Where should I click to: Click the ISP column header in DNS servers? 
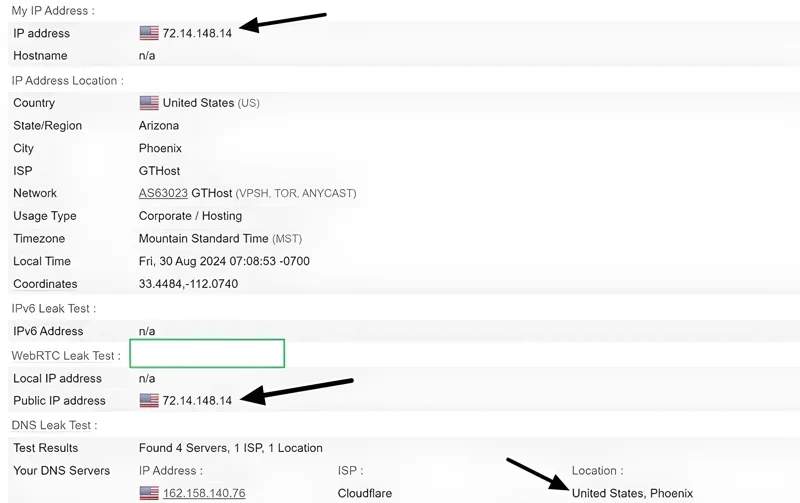350,470
